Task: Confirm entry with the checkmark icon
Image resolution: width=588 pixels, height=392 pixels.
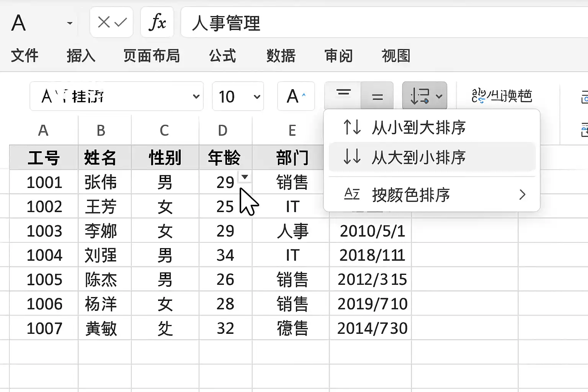Action: pos(121,22)
